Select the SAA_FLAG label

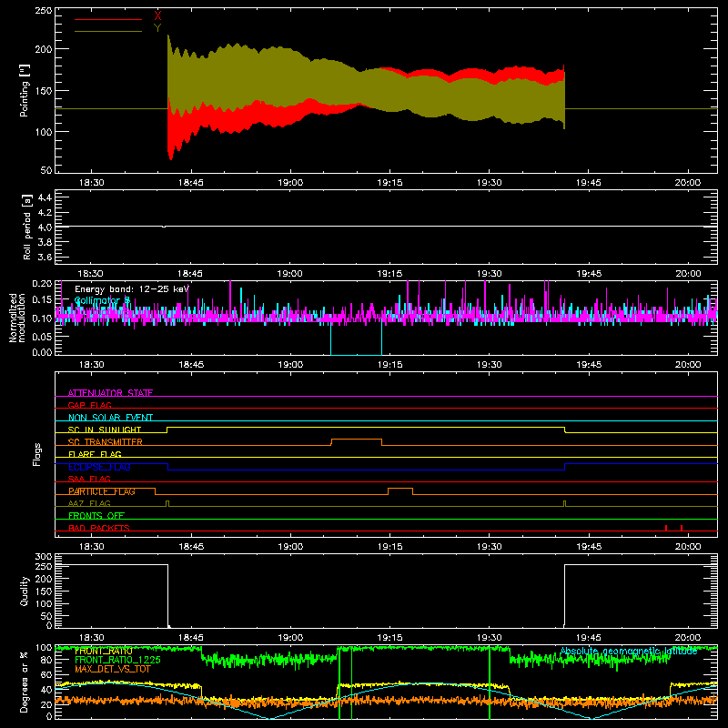click(89, 479)
